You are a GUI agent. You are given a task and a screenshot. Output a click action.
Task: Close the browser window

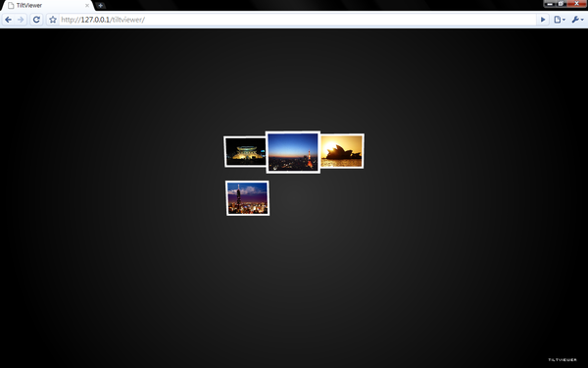tap(577, 4)
